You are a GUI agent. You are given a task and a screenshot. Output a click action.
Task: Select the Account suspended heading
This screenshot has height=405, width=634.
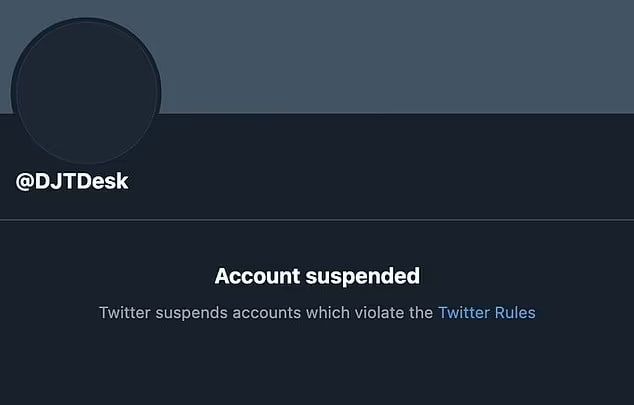317,275
